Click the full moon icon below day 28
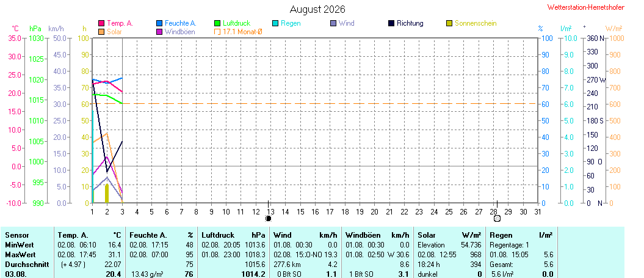644x278 pixels. click(x=497, y=218)
